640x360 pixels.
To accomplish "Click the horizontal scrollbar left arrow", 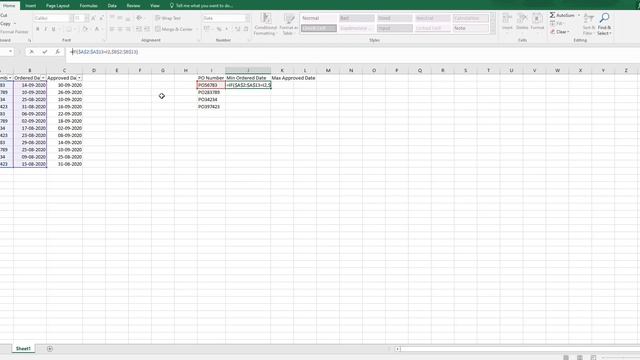I will [x=398, y=349].
